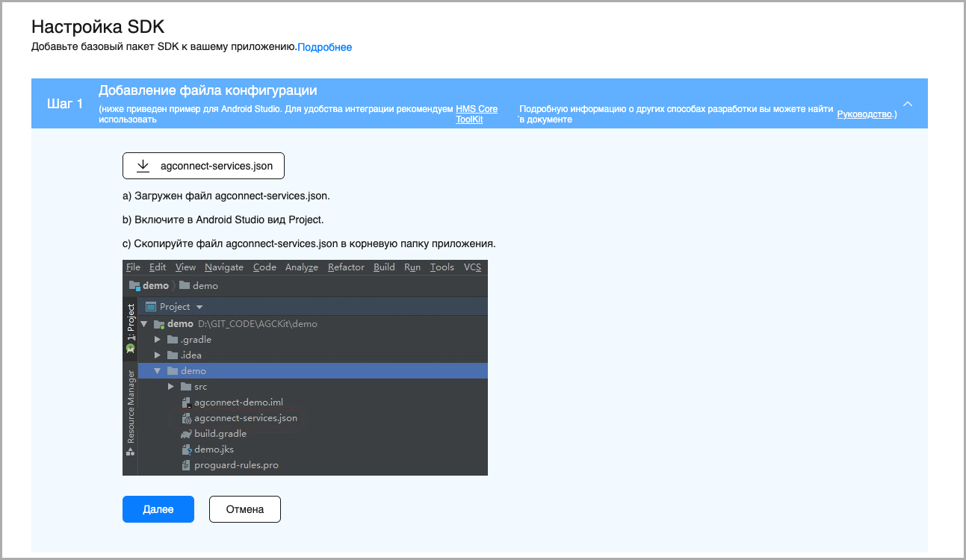Open the HMS Core ToolKit link

[477, 113]
